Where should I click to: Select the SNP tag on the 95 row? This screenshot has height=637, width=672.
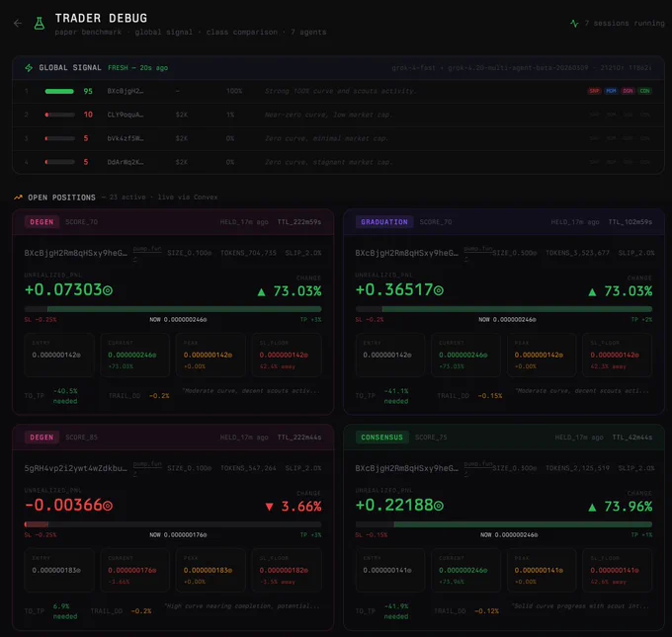[x=594, y=91]
